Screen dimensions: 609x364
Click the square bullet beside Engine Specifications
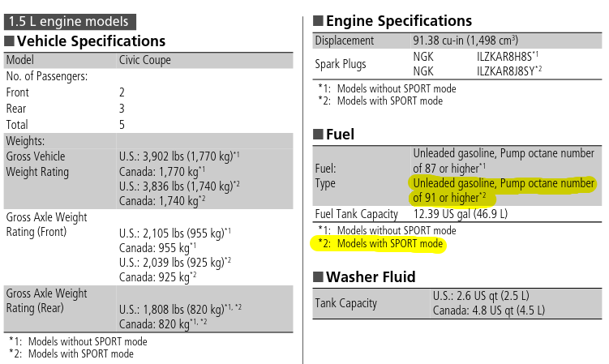318,20
